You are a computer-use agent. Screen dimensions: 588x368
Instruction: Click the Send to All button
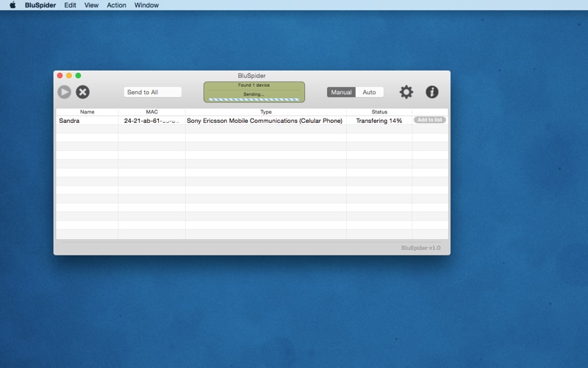(153, 92)
